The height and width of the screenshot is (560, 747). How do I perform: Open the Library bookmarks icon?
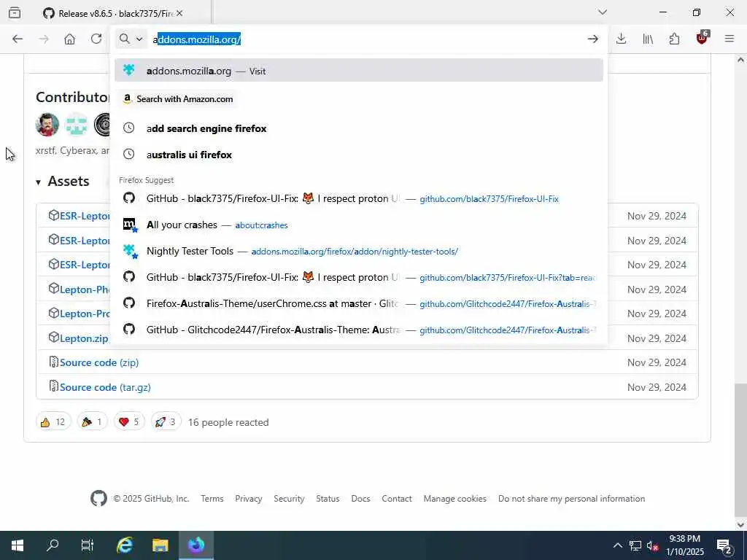648,39
